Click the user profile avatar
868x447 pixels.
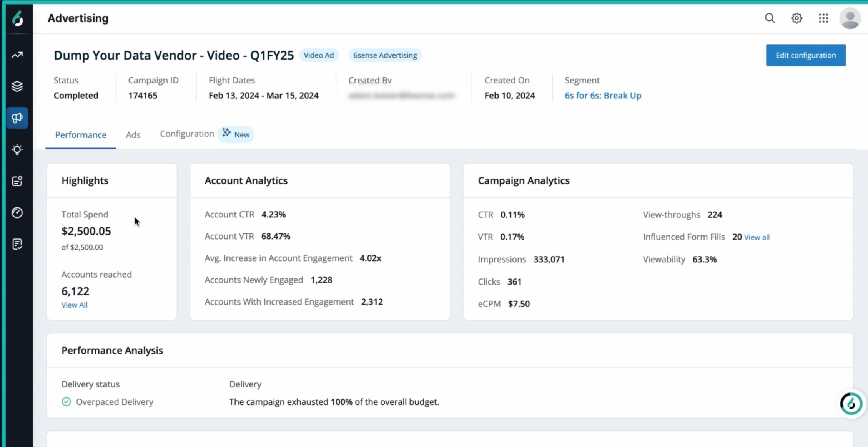[850, 18]
